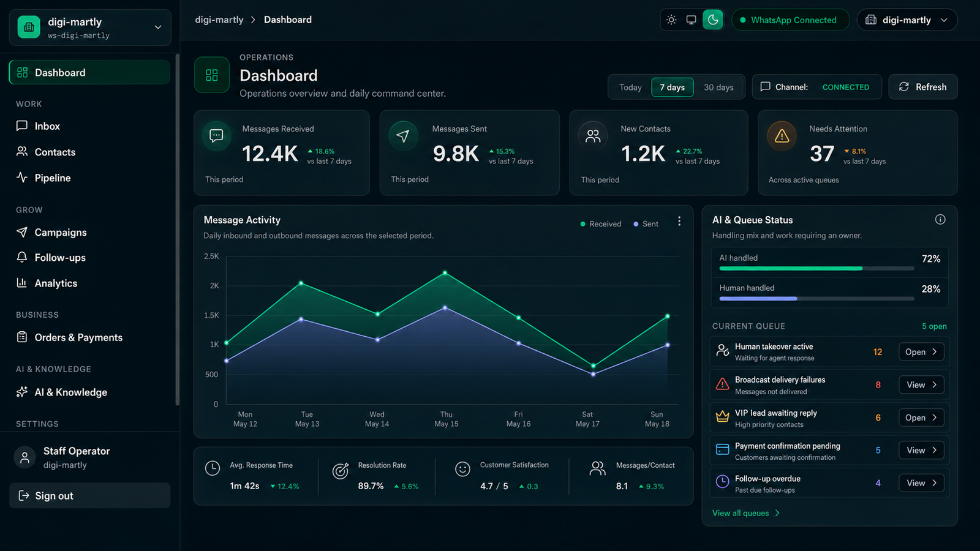Click AI & Queue Status info icon
The width and height of the screenshot is (980, 551).
click(x=940, y=219)
